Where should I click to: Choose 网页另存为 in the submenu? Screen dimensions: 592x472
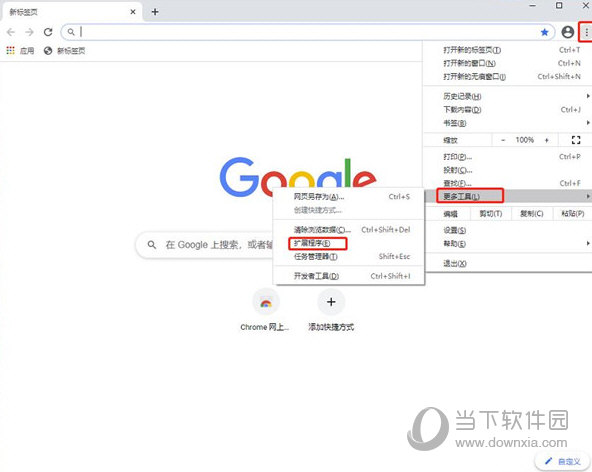click(348, 197)
